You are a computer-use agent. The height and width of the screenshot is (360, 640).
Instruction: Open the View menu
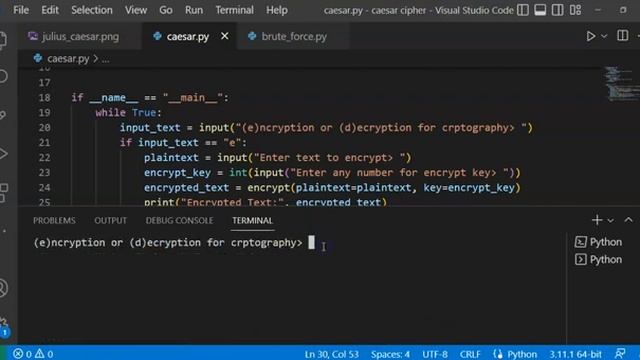[x=136, y=10]
